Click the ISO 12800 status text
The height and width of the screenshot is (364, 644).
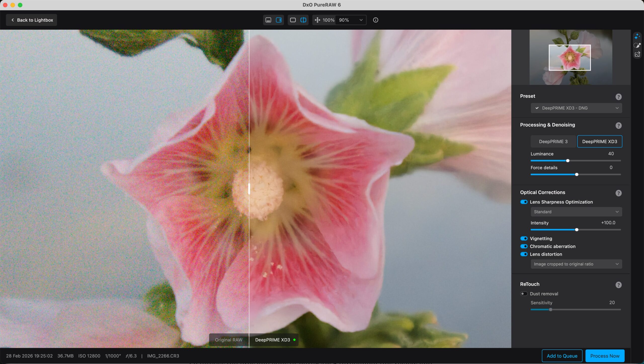click(89, 356)
